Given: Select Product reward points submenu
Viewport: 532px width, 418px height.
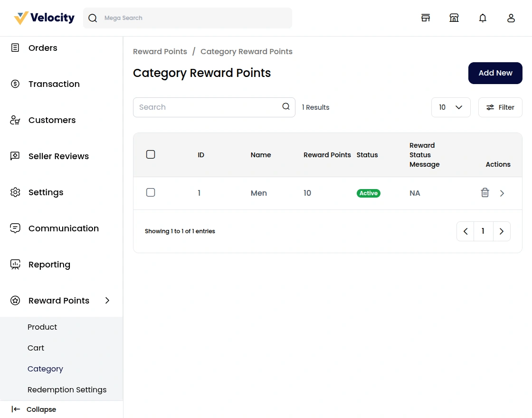Looking at the screenshot, I should (x=42, y=327).
